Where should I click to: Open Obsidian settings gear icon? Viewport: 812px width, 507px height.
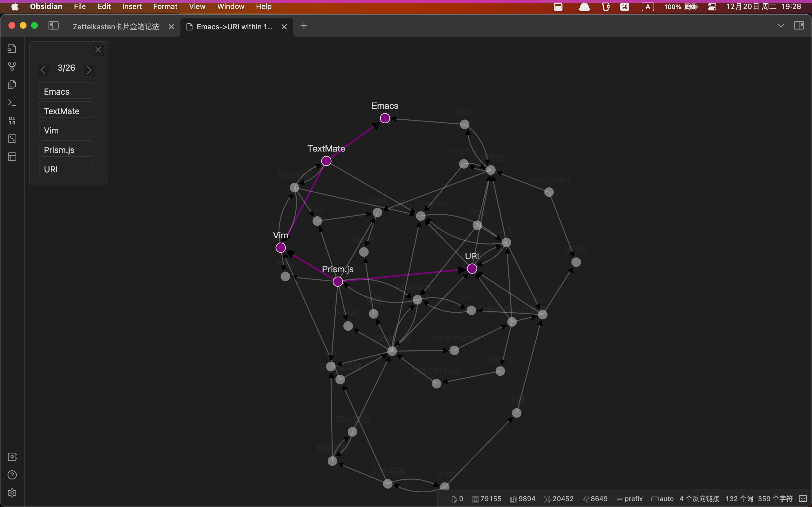coord(12,493)
